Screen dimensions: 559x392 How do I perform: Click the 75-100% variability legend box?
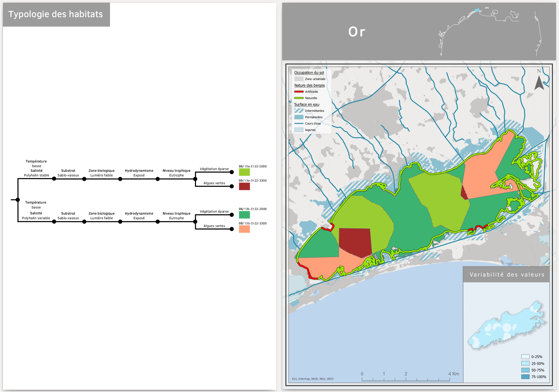pyautogui.click(x=525, y=377)
